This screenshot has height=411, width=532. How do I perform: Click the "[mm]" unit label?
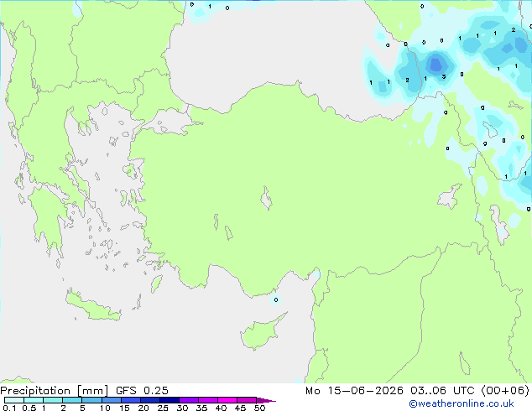(92, 391)
